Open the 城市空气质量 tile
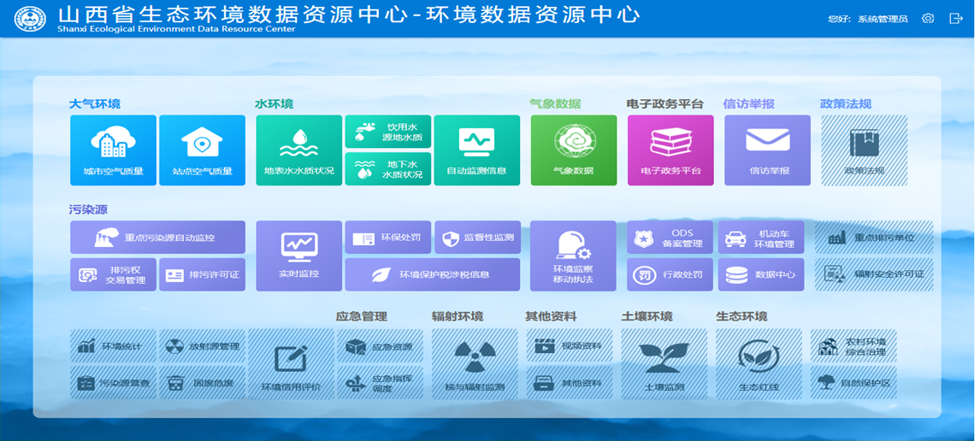Screen dimensions: 980x441 pos(113,150)
